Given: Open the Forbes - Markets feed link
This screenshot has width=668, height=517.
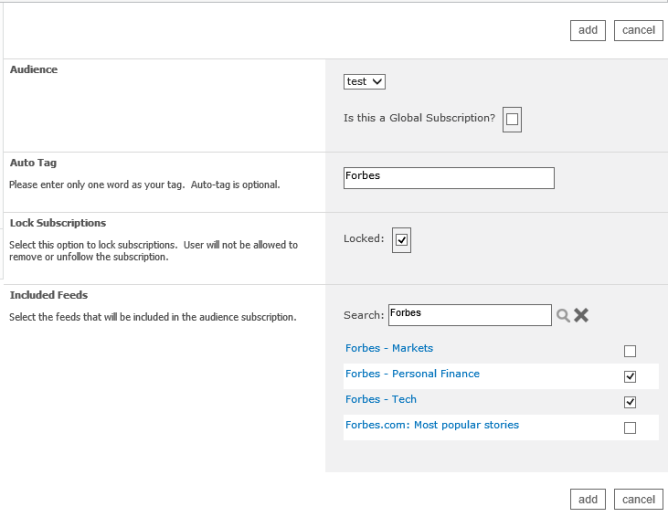Looking at the screenshot, I should tap(389, 348).
